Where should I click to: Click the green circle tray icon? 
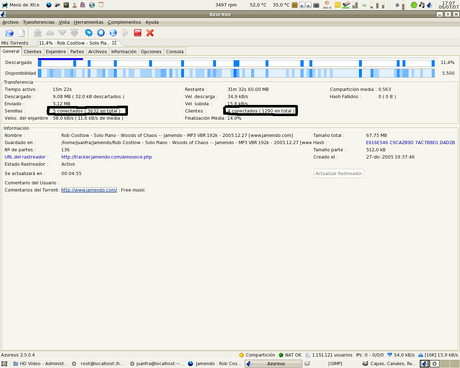pyautogui.click(x=414, y=5)
